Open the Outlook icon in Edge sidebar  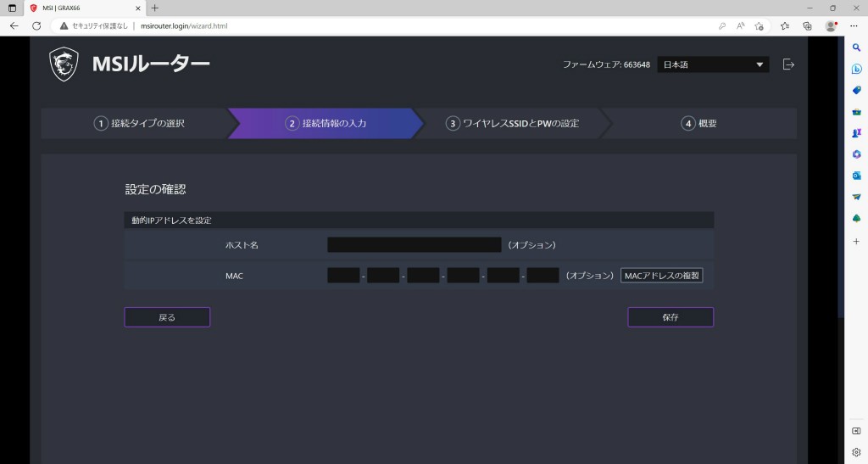[x=856, y=175]
